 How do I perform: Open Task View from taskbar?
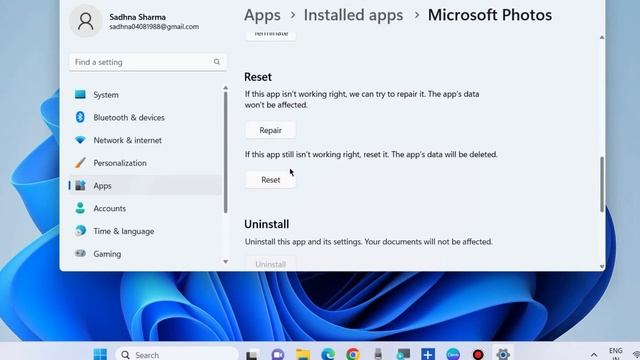[x=252, y=354]
